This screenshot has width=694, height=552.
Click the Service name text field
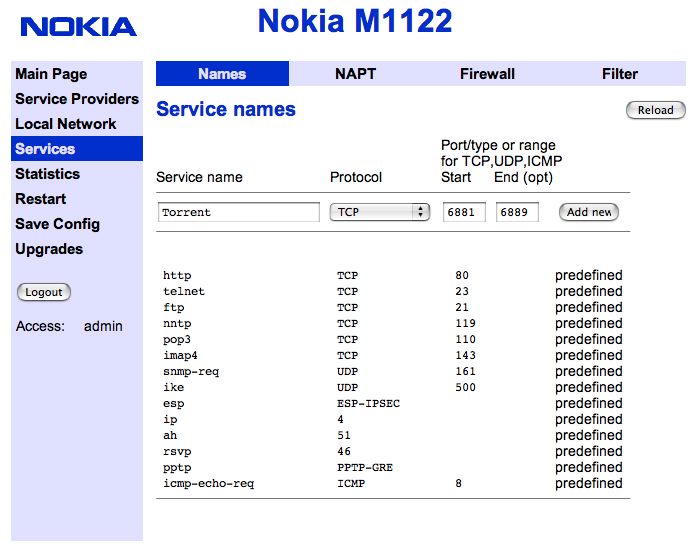click(x=238, y=212)
